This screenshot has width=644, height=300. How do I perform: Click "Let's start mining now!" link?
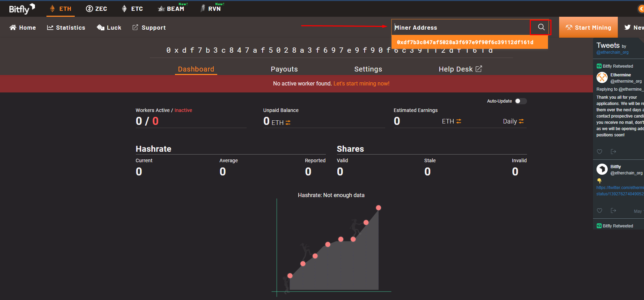361,84
